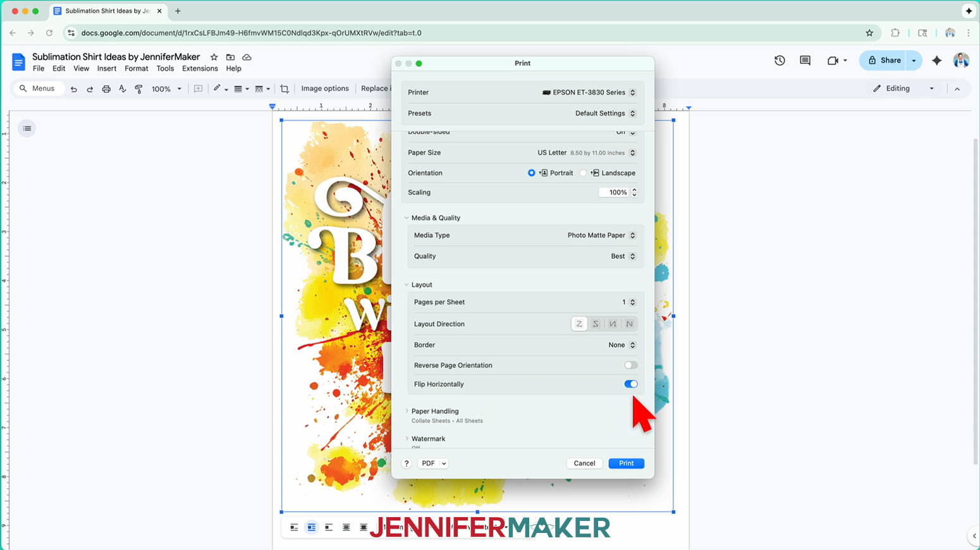
Task: Click the printer icon in Docs toolbar
Action: click(106, 89)
